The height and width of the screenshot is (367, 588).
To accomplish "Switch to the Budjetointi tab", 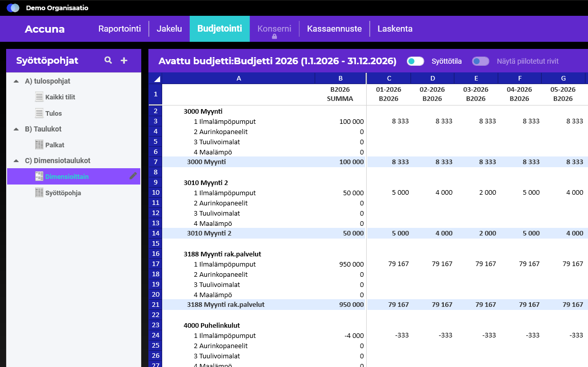I will 220,29.
